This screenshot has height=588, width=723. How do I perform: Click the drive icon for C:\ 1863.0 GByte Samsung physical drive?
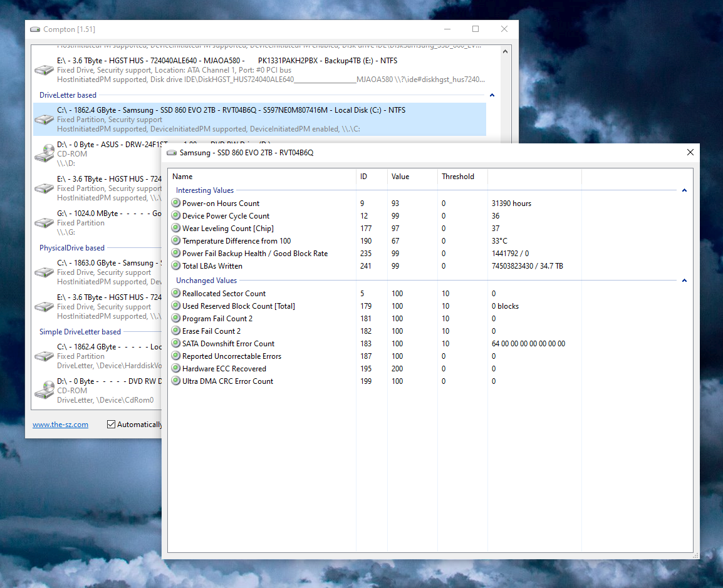point(44,272)
